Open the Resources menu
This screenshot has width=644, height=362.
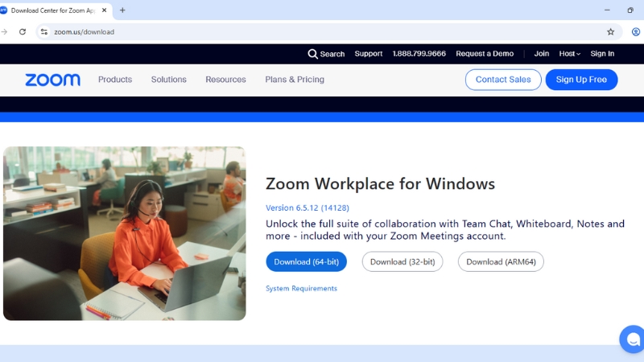click(225, 80)
